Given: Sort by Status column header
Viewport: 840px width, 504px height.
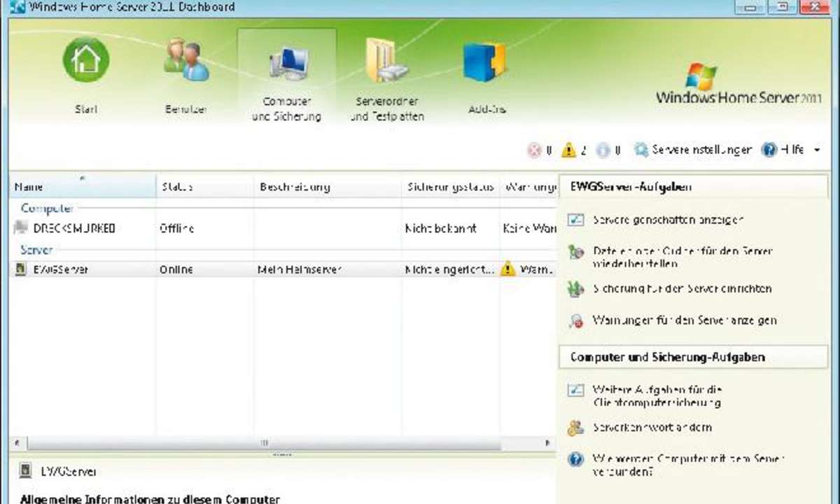Looking at the screenshot, I should 204,187.
